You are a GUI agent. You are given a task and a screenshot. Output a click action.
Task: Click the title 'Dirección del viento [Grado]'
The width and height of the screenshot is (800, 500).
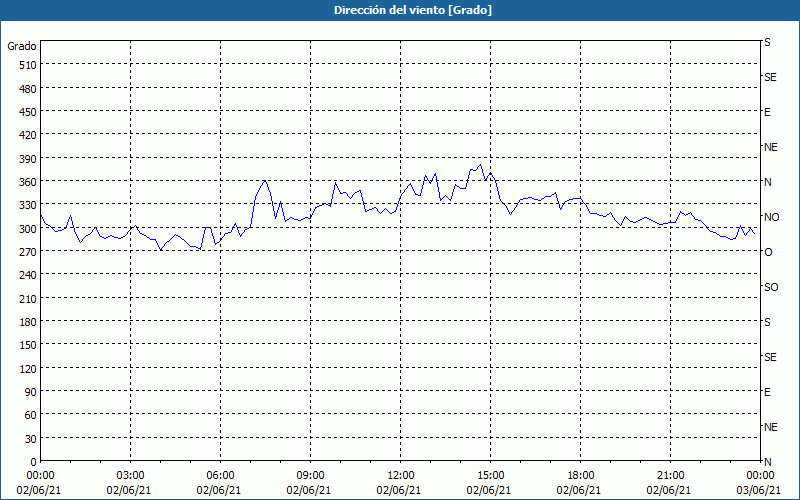pyautogui.click(x=413, y=10)
